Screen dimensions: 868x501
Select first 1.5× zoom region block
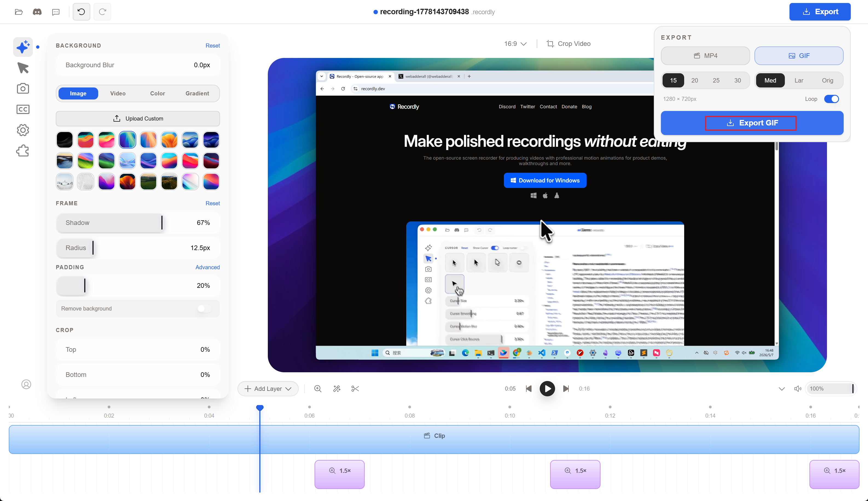(339, 474)
